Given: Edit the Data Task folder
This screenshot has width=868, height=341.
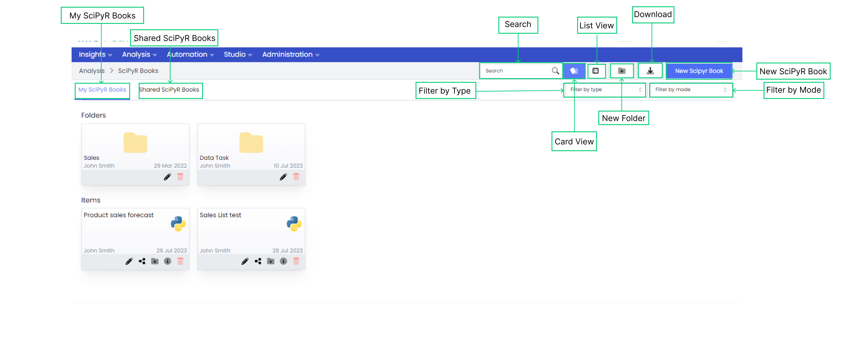Looking at the screenshot, I should pyautogui.click(x=283, y=177).
